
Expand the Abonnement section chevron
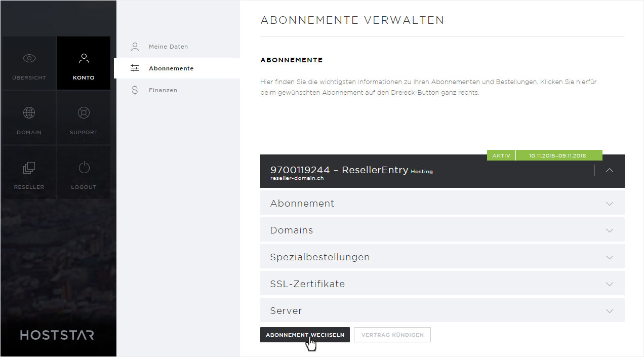[x=610, y=204]
